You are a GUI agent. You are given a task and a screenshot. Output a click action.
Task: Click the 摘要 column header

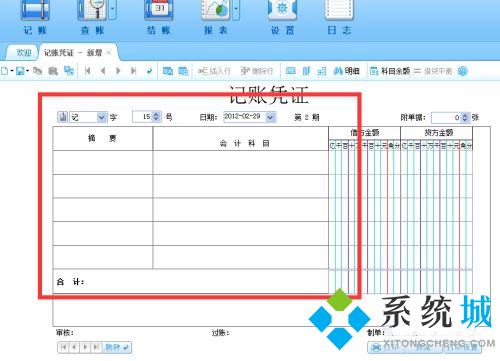(x=103, y=138)
